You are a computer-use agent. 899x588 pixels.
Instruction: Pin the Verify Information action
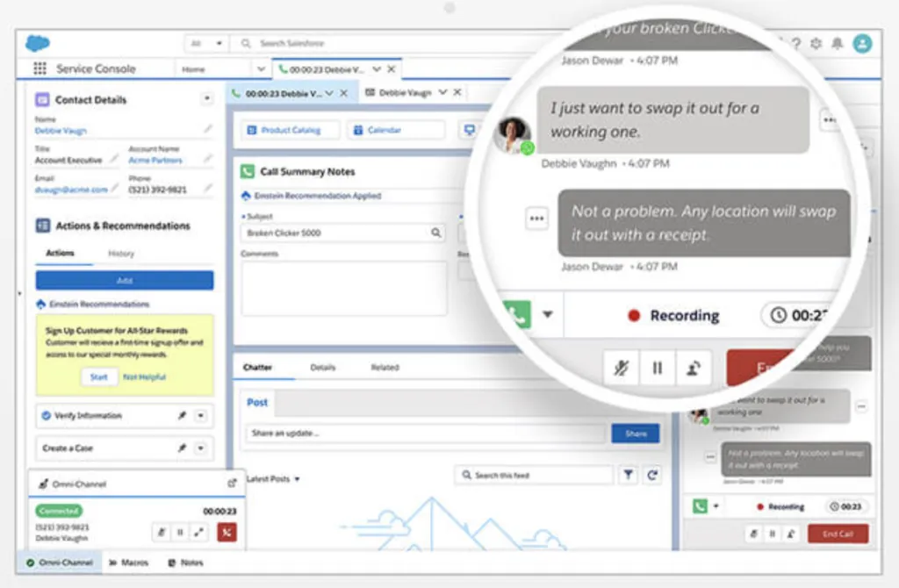pos(182,415)
